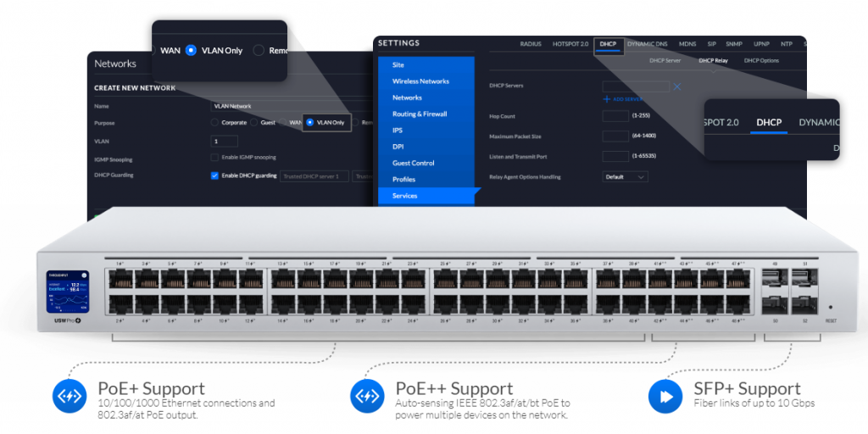This screenshot has height=434, width=868.
Task: Click the RESET pinhole on the switch
Action: (x=831, y=307)
